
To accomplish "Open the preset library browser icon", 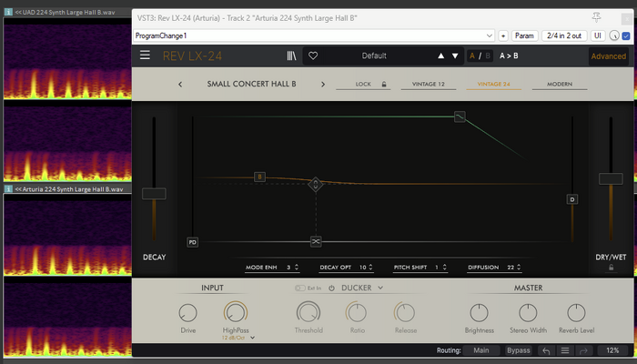I will (292, 56).
